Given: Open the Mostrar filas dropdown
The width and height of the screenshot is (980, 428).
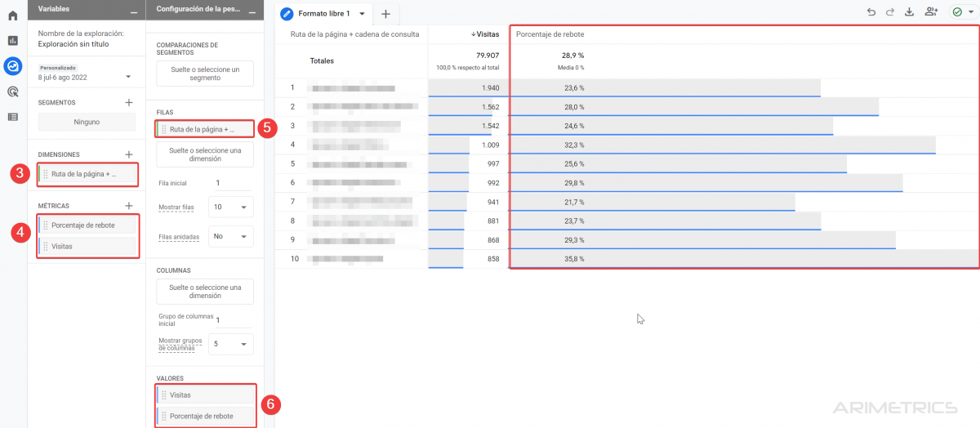Looking at the screenshot, I should tap(231, 207).
